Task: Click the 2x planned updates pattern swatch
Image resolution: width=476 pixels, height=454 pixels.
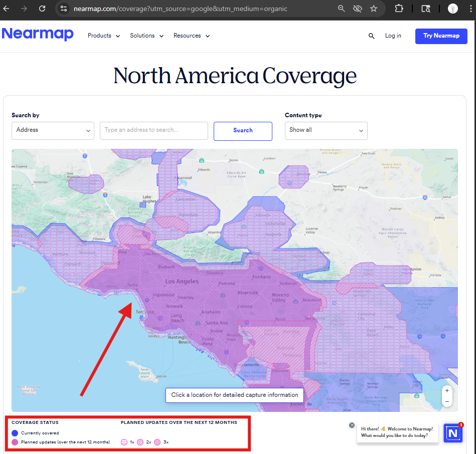Action: click(140, 442)
